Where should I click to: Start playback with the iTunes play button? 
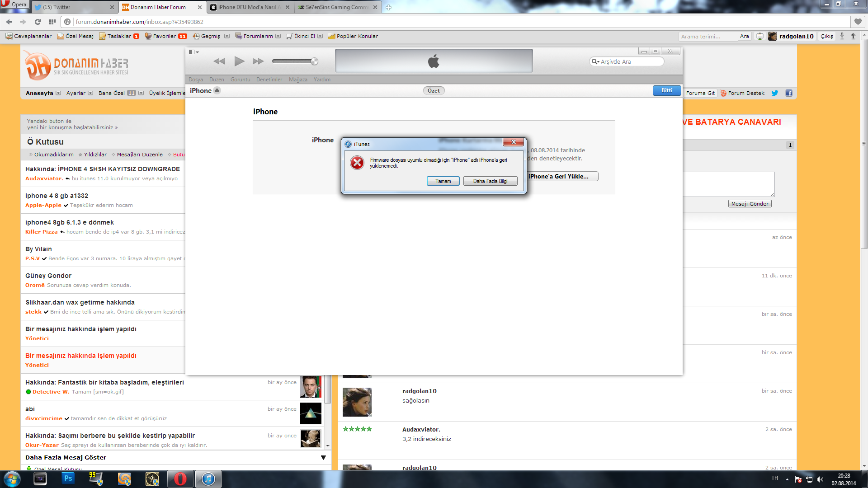239,61
